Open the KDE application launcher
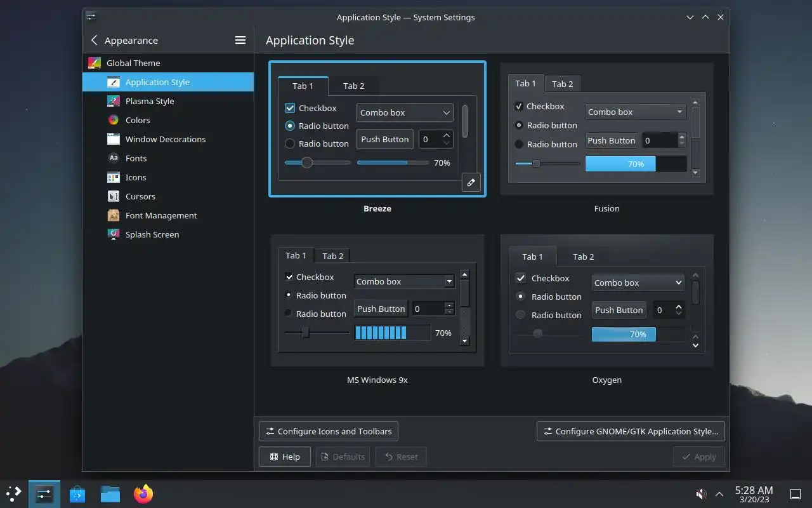The height and width of the screenshot is (508, 812). [x=13, y=493]
